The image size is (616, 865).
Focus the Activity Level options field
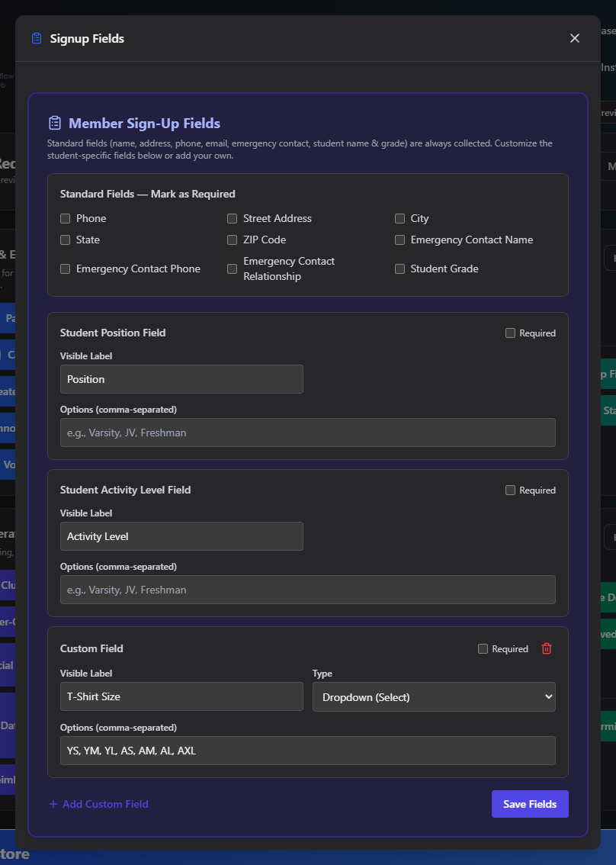click(x=308, y=590)
